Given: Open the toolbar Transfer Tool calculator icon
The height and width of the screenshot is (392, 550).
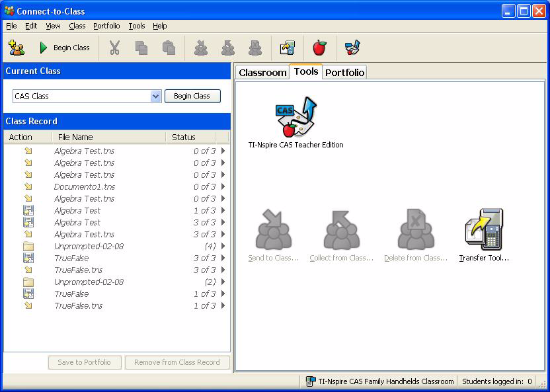Looking at the screenshot, I should point(288,48).
